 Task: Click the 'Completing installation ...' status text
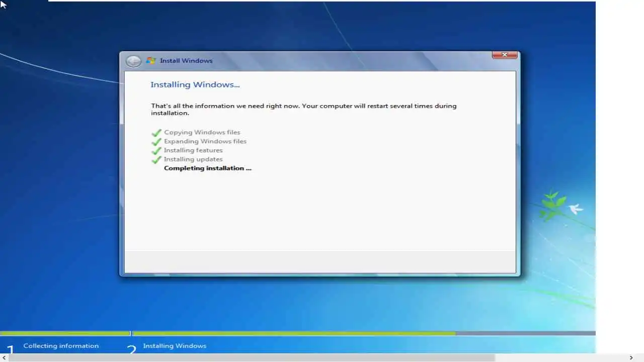click(x=207, y=168)
